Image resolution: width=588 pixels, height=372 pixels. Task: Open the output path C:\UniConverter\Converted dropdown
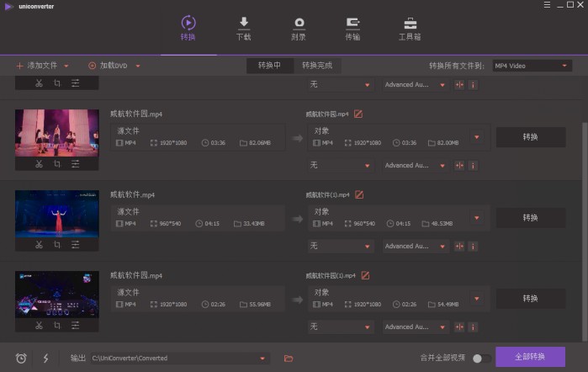tap(264, 358)
